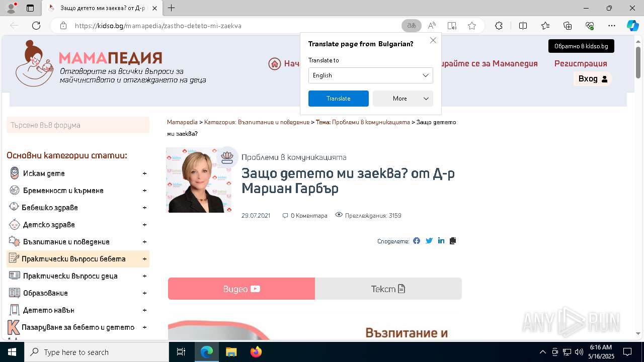
Task: Click 0 Коментара link
Action: 305,216
